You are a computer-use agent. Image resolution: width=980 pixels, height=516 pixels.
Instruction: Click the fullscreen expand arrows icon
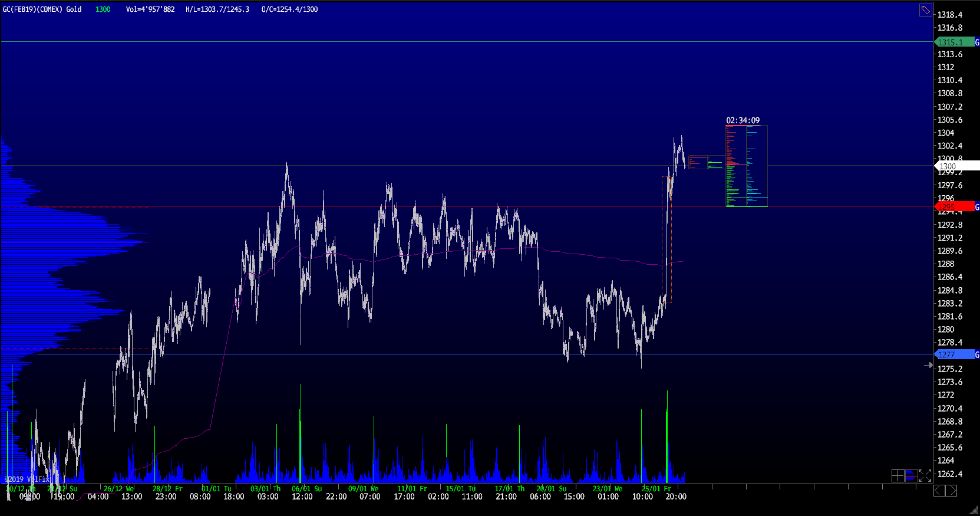pyautogui.click(x=925, y=476)
